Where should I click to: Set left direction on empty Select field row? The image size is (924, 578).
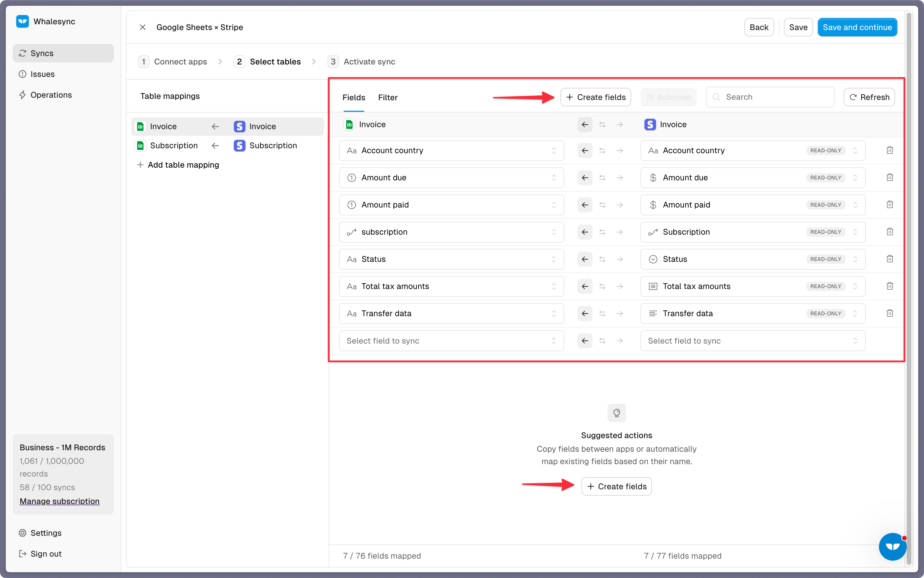click(585, 341)
